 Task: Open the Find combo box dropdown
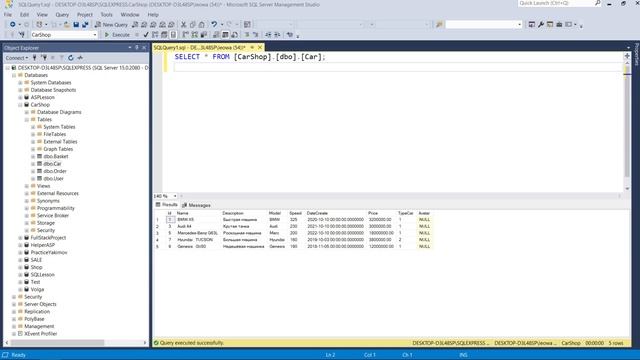(x=520, y=24)
